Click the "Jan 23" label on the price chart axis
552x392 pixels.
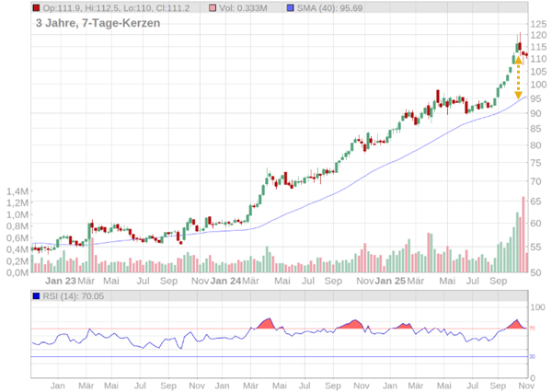pyautogui.click(x=59, y=280)
